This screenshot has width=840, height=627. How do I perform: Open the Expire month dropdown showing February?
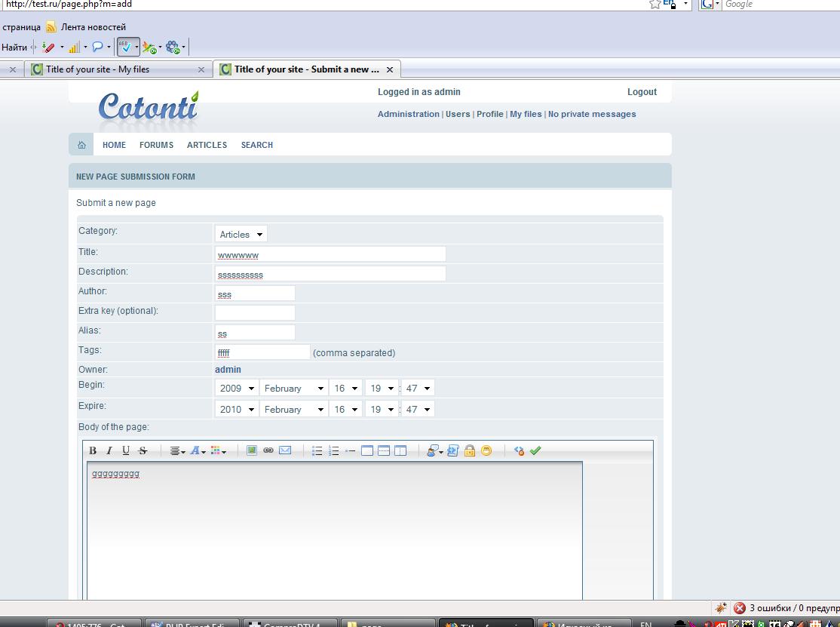coord(293,410)
